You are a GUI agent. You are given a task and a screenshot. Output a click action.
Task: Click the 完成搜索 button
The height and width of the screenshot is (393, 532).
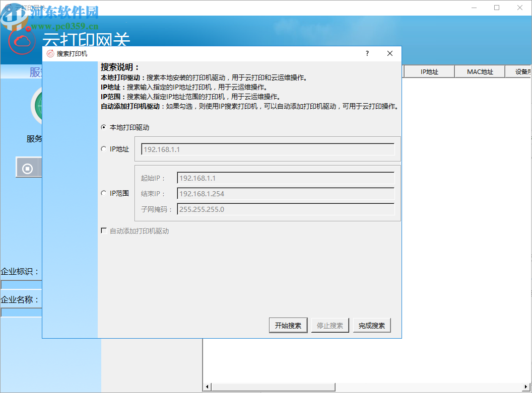(372, 325)
